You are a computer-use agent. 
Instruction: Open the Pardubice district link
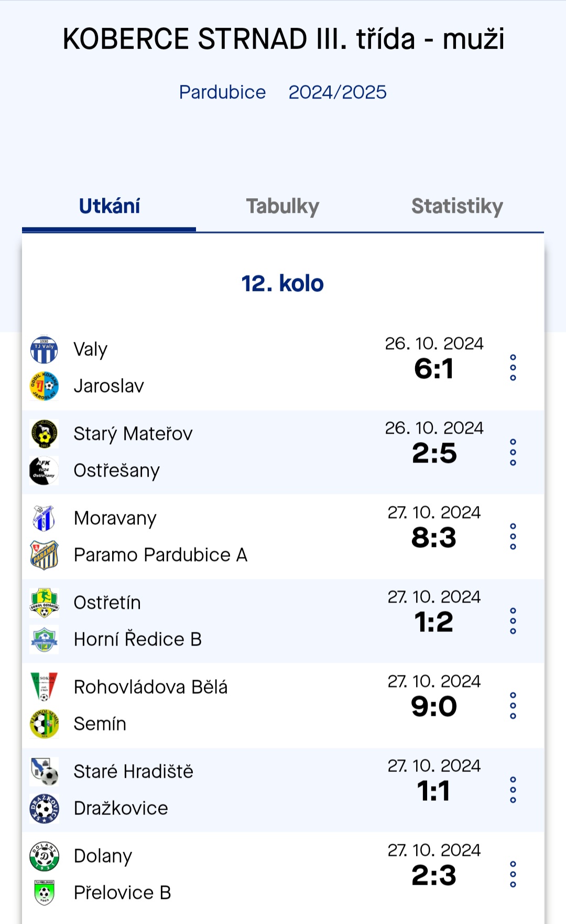pos(222,92)
